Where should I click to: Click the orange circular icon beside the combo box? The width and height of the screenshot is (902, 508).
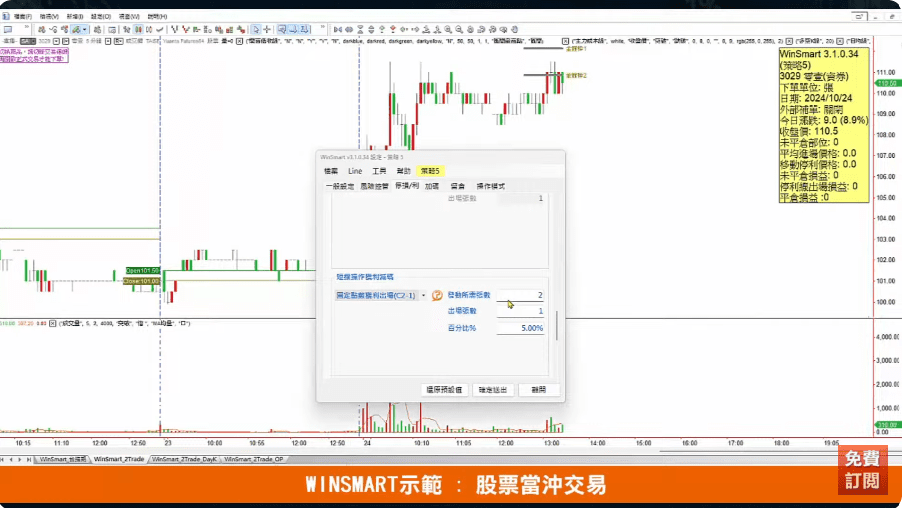coord(437,295)
